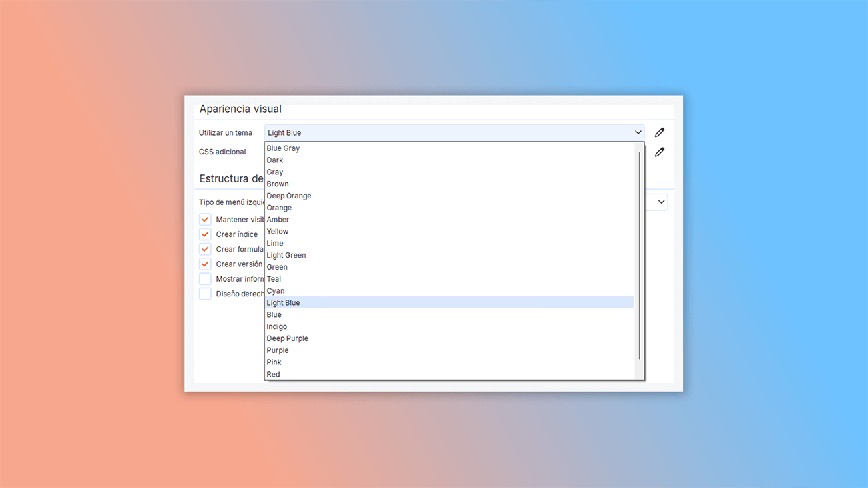Click the edit icon next to CSS adicional
The width and height of the screenshot is (868, 488).
659,152
